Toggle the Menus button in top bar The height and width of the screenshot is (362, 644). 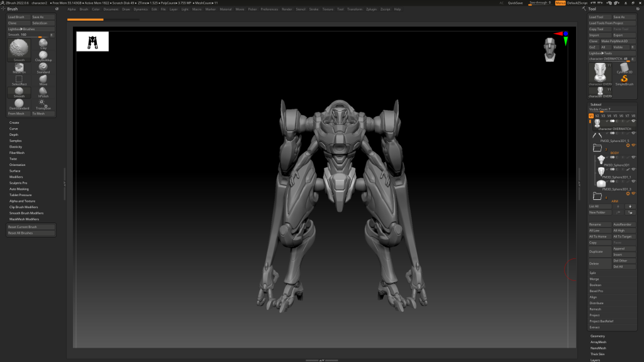click(560, 3)
